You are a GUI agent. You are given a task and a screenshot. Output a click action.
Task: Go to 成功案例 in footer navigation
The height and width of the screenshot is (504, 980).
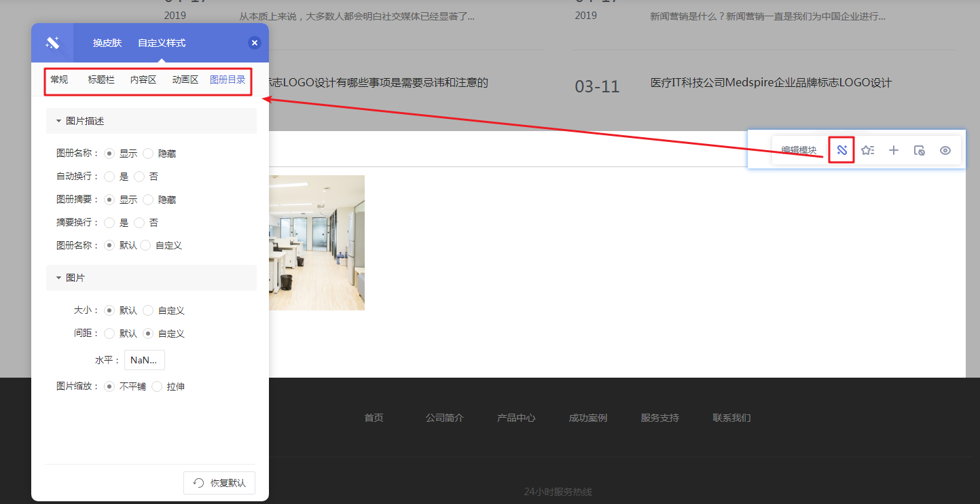(588, 418)
